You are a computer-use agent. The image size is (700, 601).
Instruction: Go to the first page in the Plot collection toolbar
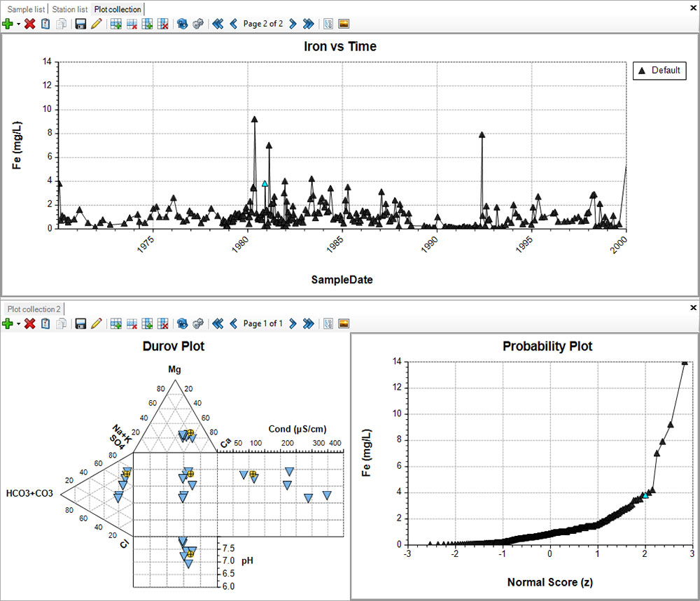point(218,24)
